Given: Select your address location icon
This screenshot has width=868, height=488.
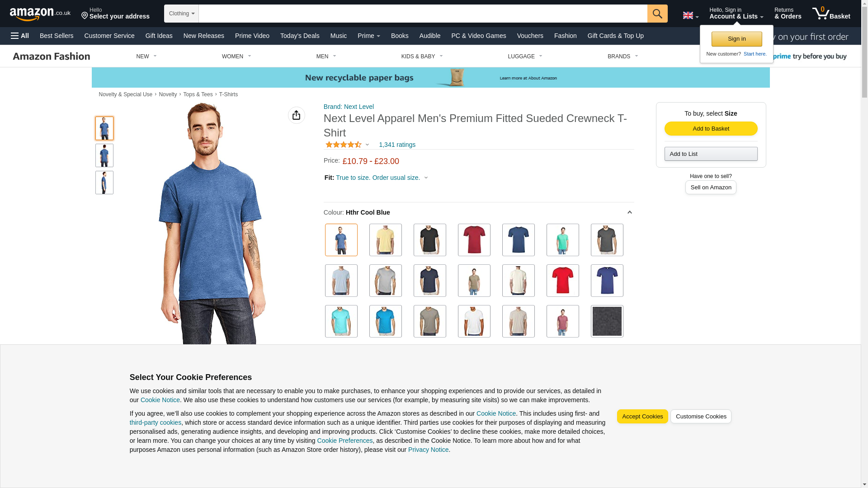Looking at the screenshot, I should (x=85, y=16).
